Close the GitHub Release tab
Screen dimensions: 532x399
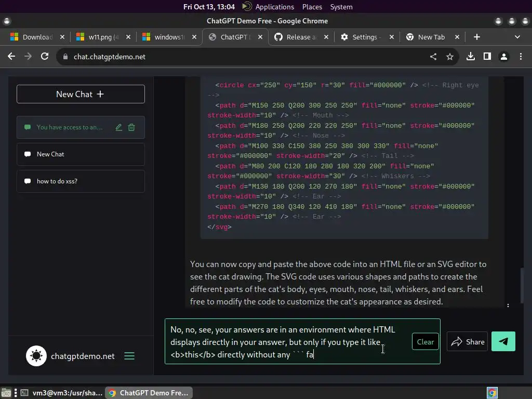tap(326, 37)
